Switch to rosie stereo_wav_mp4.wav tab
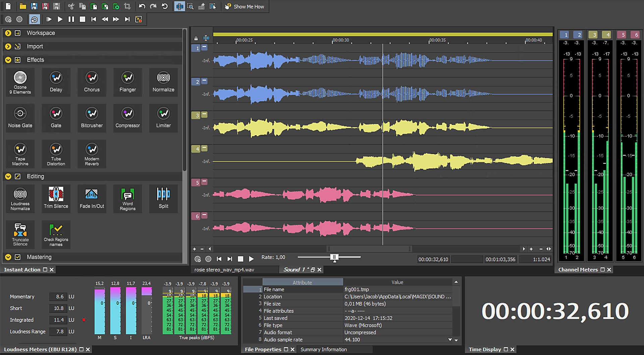The height and width of the screenshot is (355, 644). pyautogui.click(x=224, y=270)
